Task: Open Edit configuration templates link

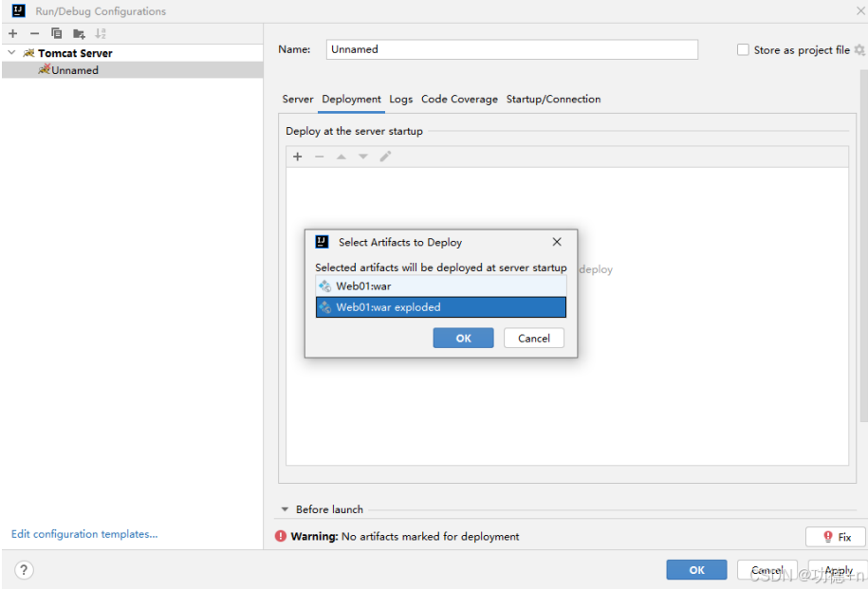Action: tap(84, 534)
